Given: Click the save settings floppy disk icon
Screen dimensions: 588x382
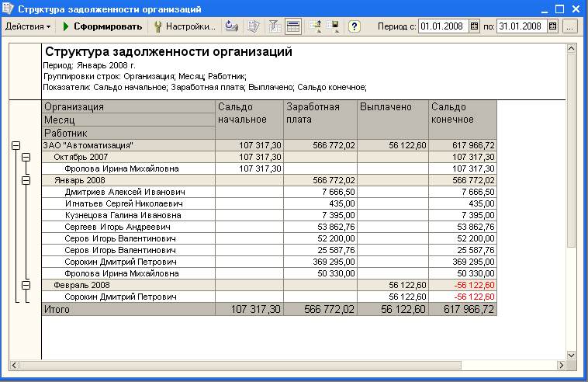Looking at the screenshot, I should pyautogui.click(x=333, y=26).
